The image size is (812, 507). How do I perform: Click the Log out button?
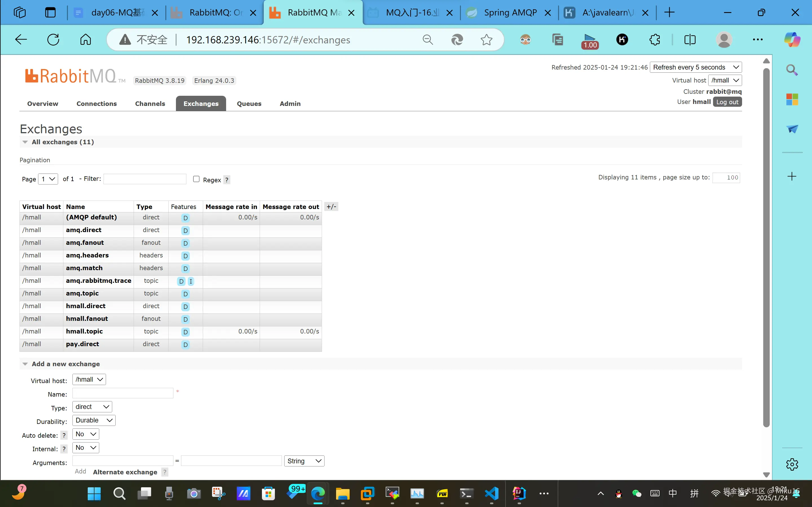point(727,102)
